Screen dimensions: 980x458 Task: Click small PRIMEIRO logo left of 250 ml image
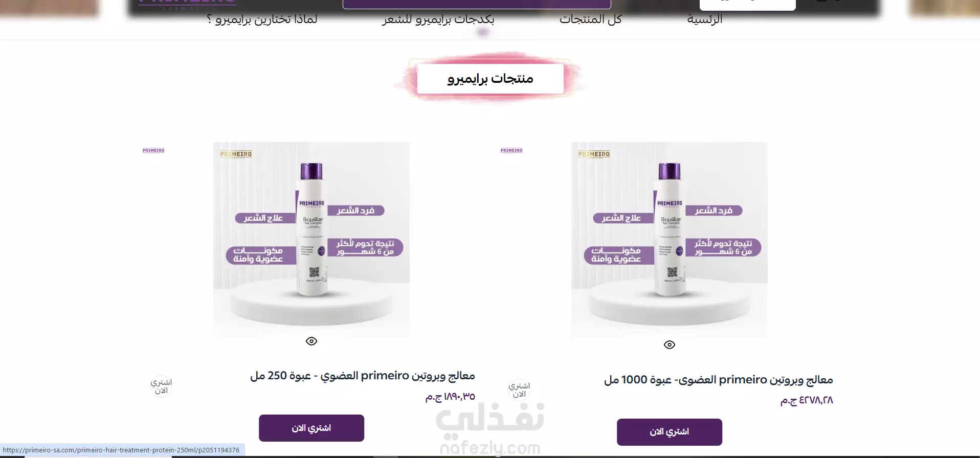pos(153,150)
